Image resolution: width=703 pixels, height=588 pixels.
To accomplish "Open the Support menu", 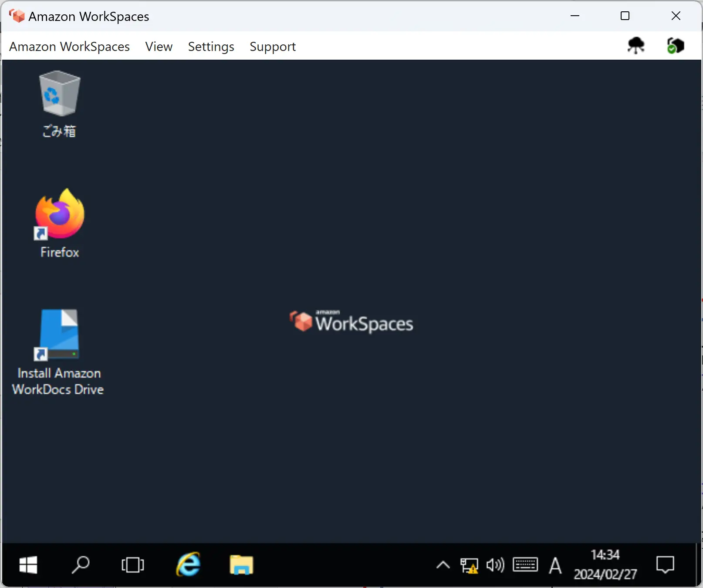I will [273, 46].
